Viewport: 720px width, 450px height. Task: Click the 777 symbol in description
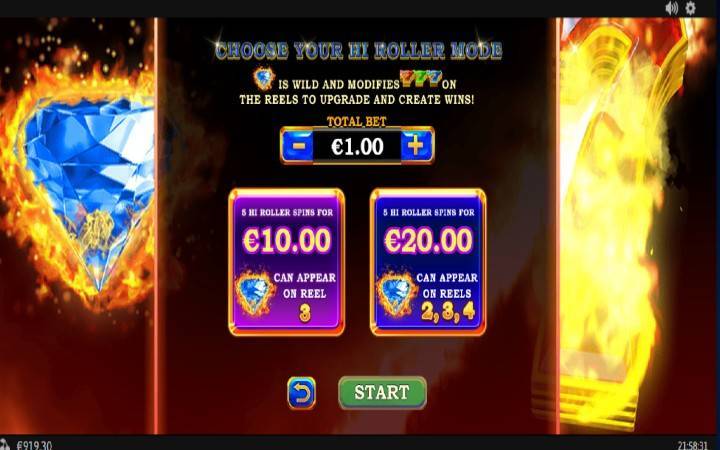(421, 78)
